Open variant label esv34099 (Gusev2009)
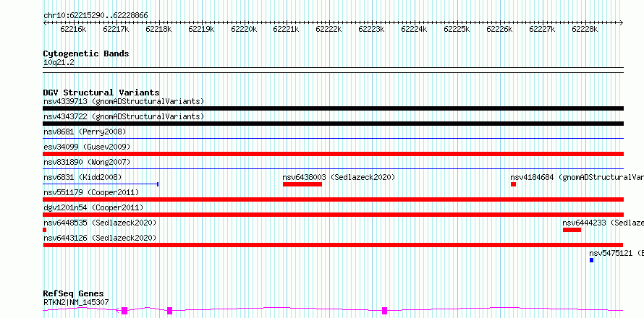This screenshot has width=644, height=318. pos(87,147)
